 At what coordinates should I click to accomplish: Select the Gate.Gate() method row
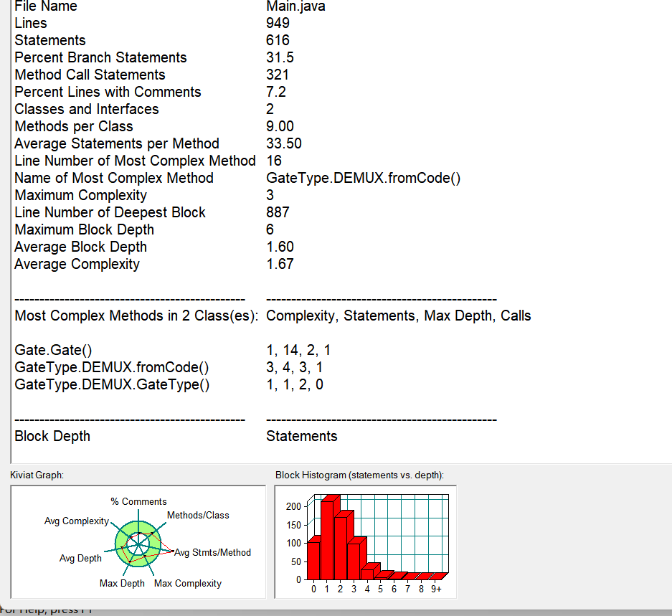(53, 350)
